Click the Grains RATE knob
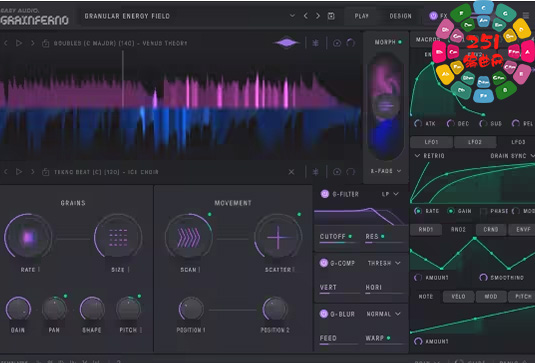535x363 pixels. coord(28,237)
